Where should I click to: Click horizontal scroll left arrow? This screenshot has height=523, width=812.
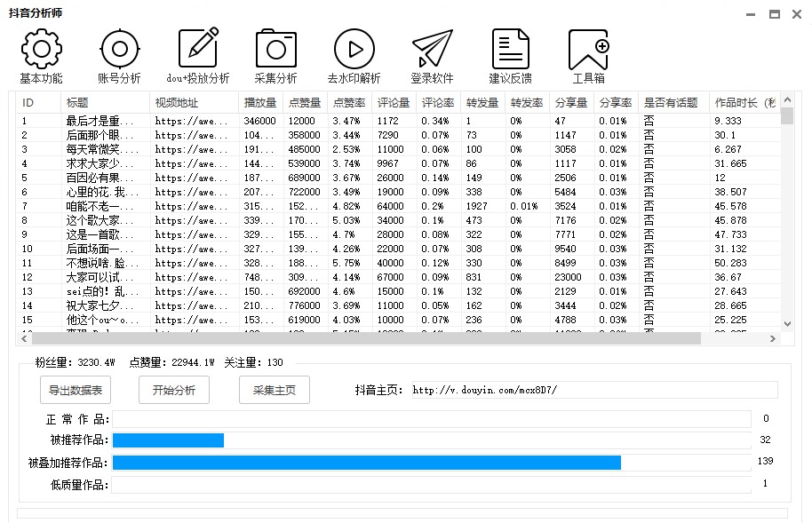point(24,338)
